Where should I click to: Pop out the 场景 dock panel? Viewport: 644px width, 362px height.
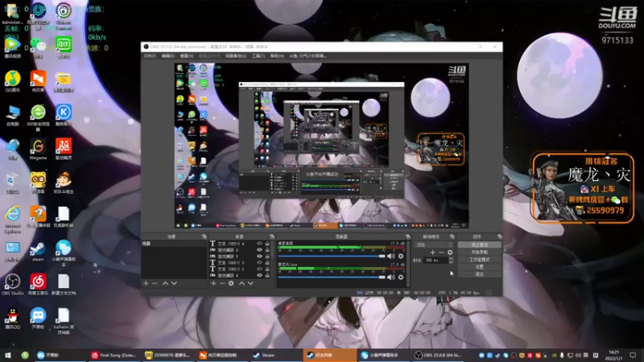(x=204, y=237)
